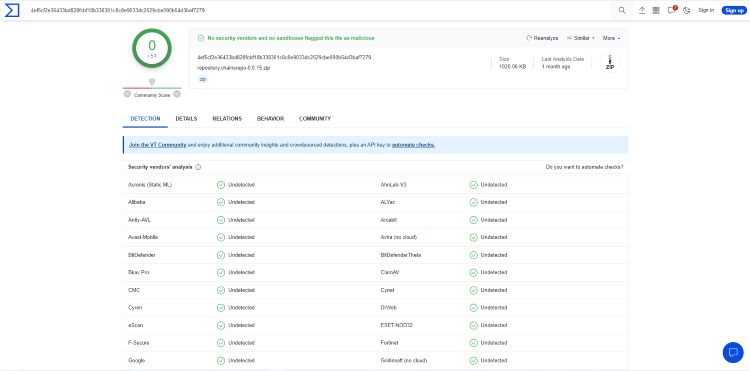Vote with the right community score icon
Viewport: 750px width, 371px height.
coord(177,95)
